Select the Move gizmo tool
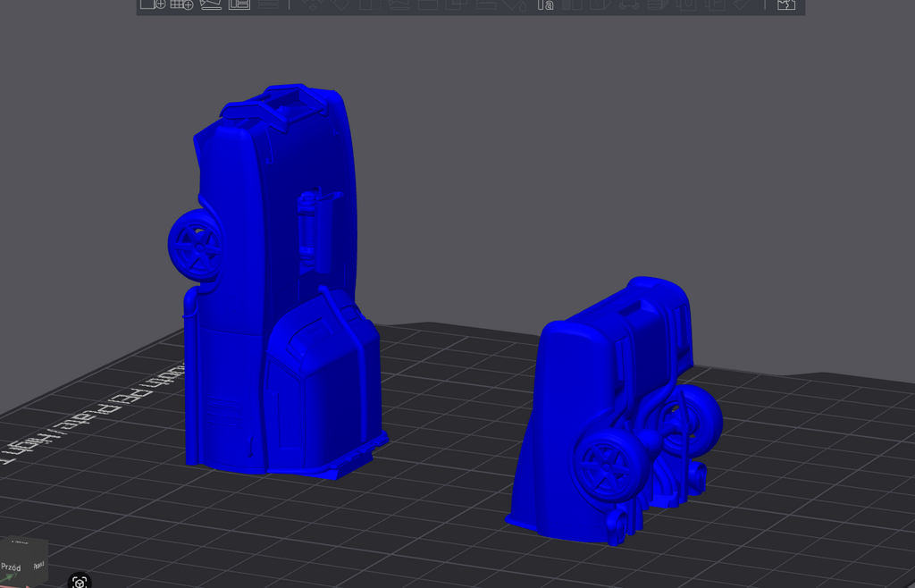The height and width of the screenshot is (588, 915). coord(312,4)
